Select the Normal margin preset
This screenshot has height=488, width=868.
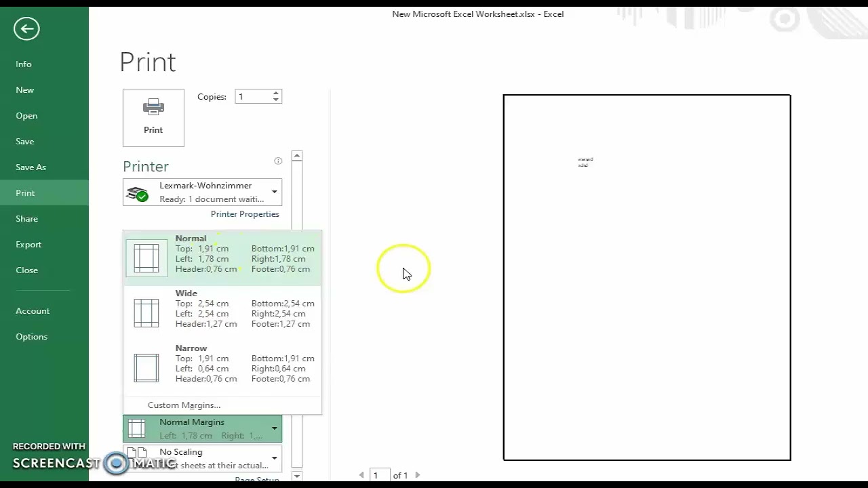[x=222, y=258]
